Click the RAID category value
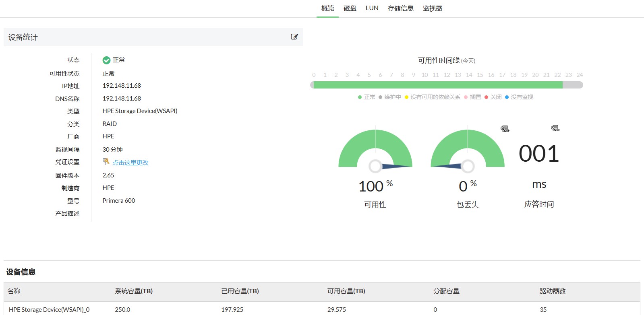Screen dimensions: 644x315 pyautogui.click(x=110, y=124)
